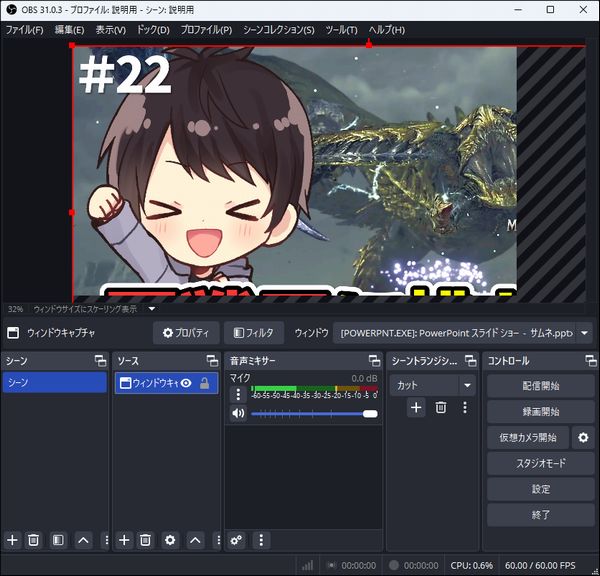
Task: Click the プロパティ button
Action: click(x=186, y=333)
